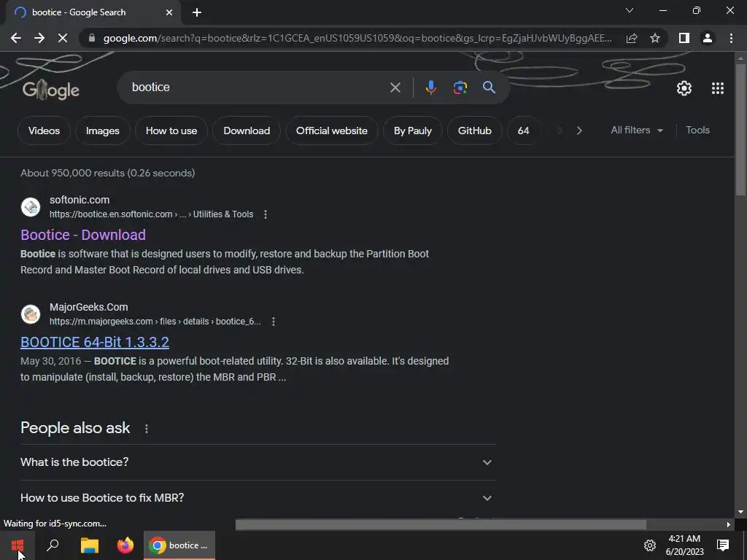Open the Windows Start menu
The image size is (747, 560).
coord(18,545)
